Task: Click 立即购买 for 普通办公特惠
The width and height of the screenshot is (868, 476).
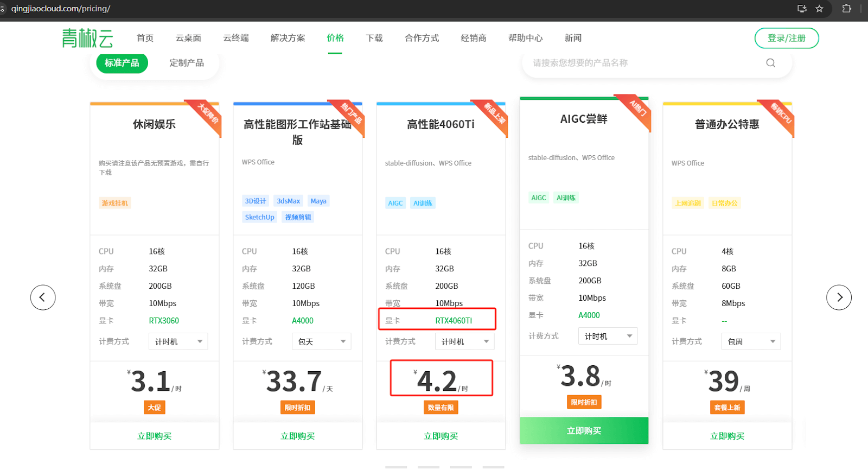Action: pyautogui.click(x=727, y=436)
